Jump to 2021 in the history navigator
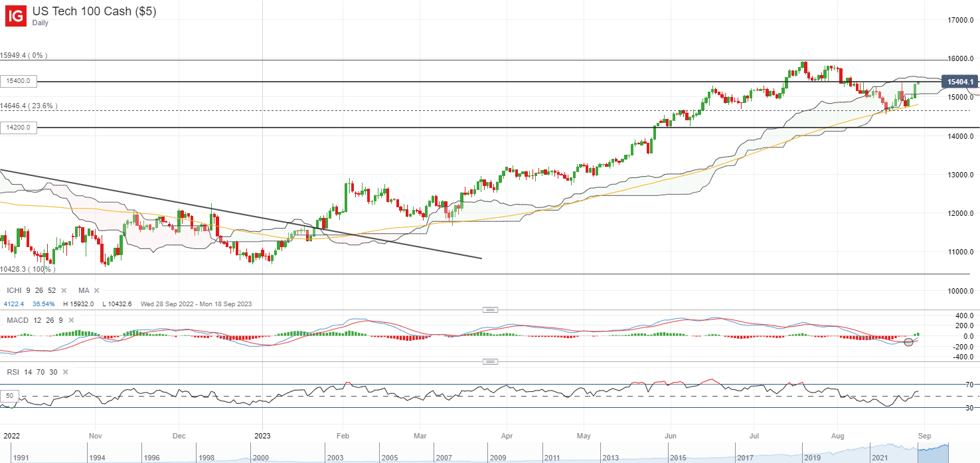 click(879, 458)
